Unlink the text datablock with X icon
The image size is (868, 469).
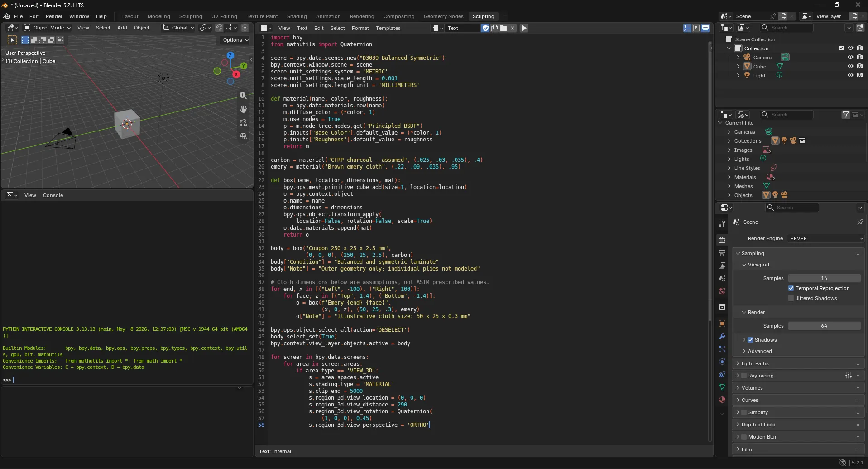pyautogui.click(x=513, y=28)
